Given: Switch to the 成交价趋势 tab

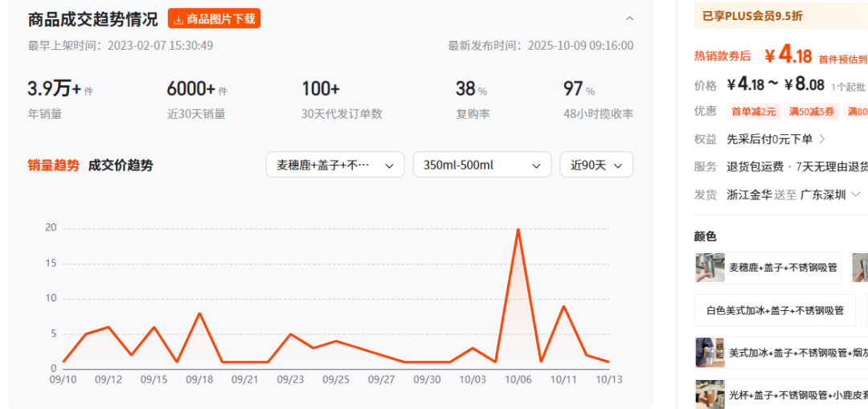Looking at the screenshot, I should pos(121,165).
